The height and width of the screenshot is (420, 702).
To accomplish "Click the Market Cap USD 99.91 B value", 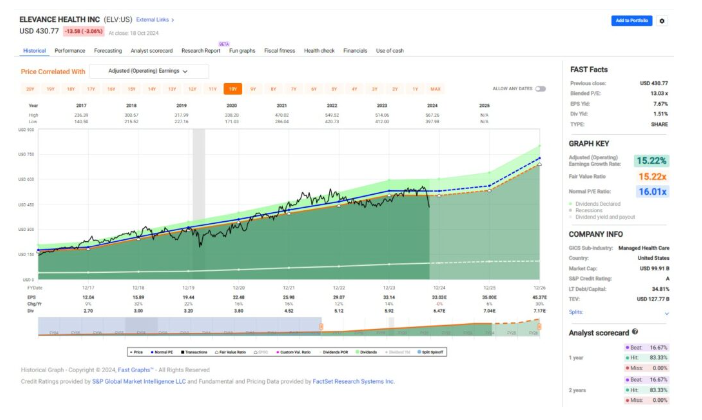I will [654, 269].
